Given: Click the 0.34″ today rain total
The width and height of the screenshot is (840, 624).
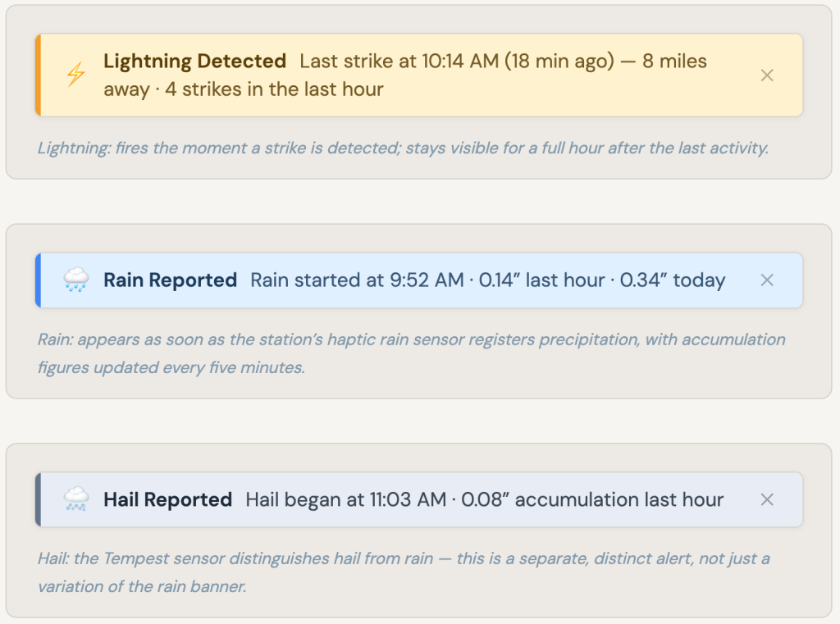Looking at the screenshot, I should click(x=673, y=280).
